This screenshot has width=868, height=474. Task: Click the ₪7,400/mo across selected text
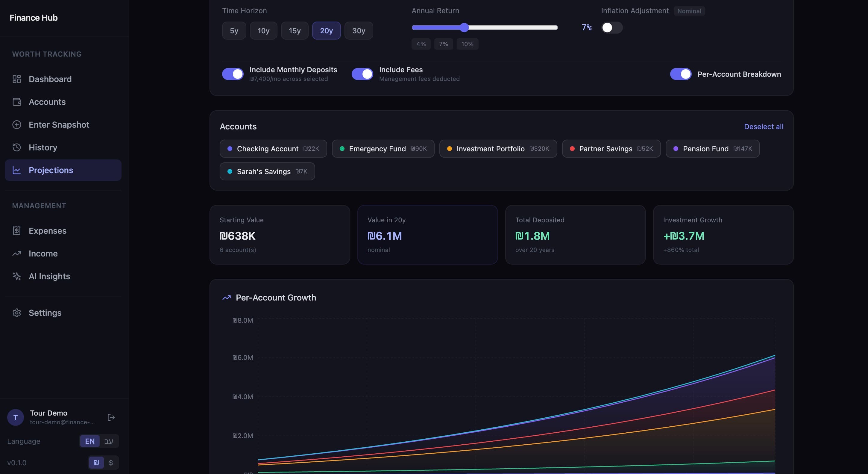click(x=289, y=79)
